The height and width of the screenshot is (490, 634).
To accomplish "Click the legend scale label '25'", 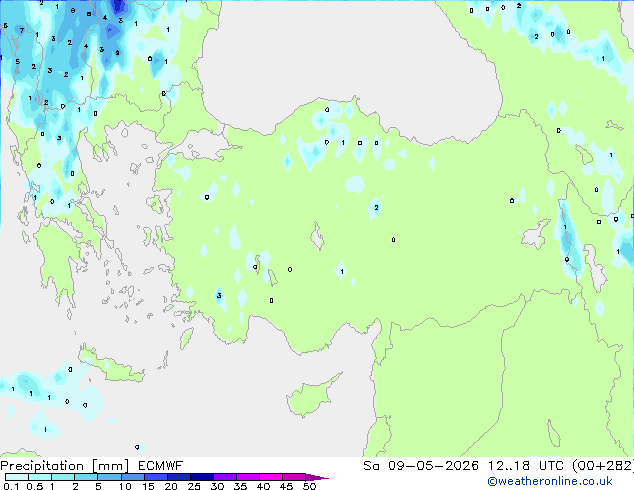I will tap(194, 486).
